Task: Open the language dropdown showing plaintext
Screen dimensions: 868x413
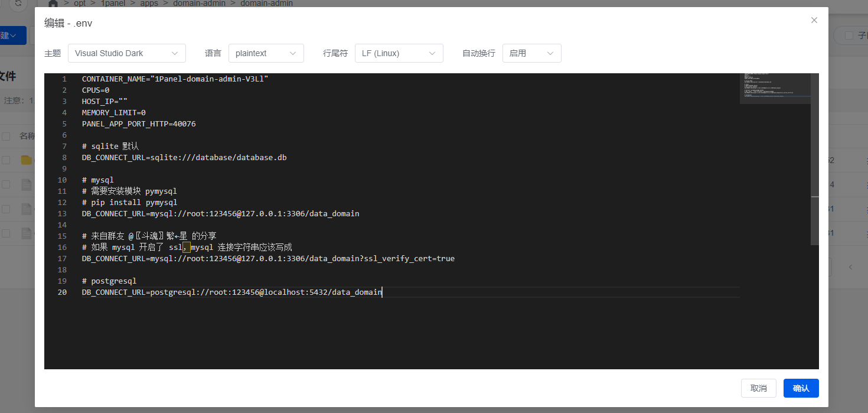Action: tap(266, 53)
